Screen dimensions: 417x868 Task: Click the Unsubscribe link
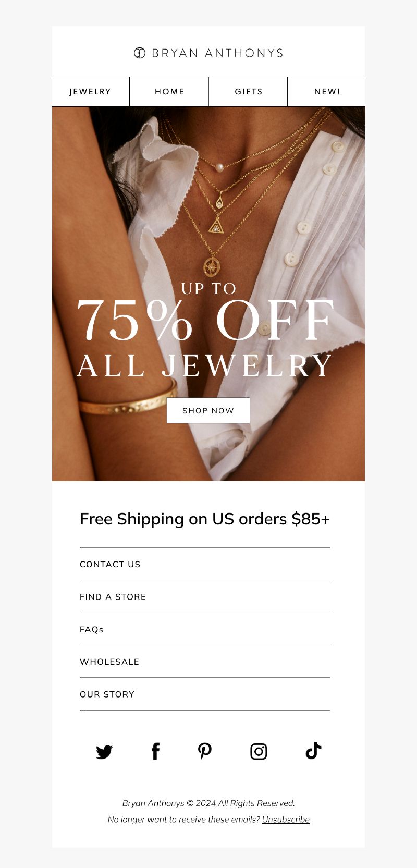[x=286, y=820]
